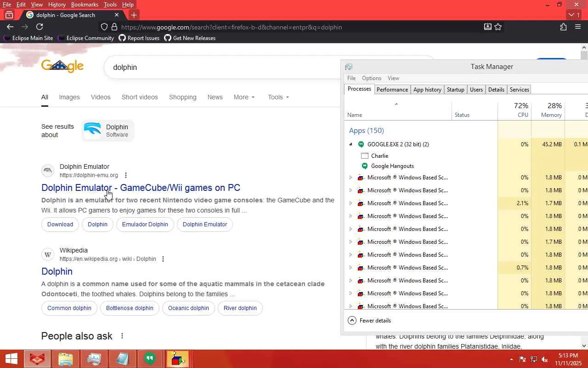Select the Images tab in Google results
The height and width of the screenshot is (368, 588).
pyautogui.click(x=69, y=97)
